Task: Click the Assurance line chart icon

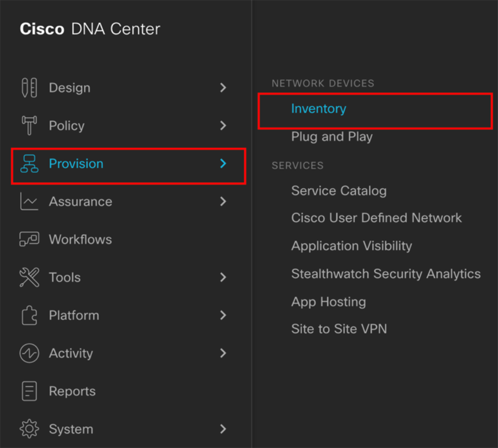Action: pos(29,201)
